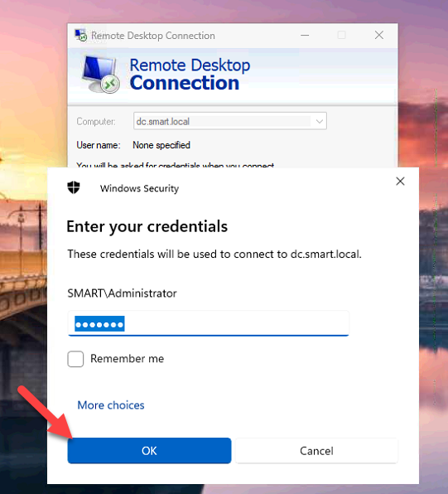Image resolution: width=448 pixels, height=494 pixels.
Task: Close the Remote Desktop Connection window
Action: coord(379,35)
